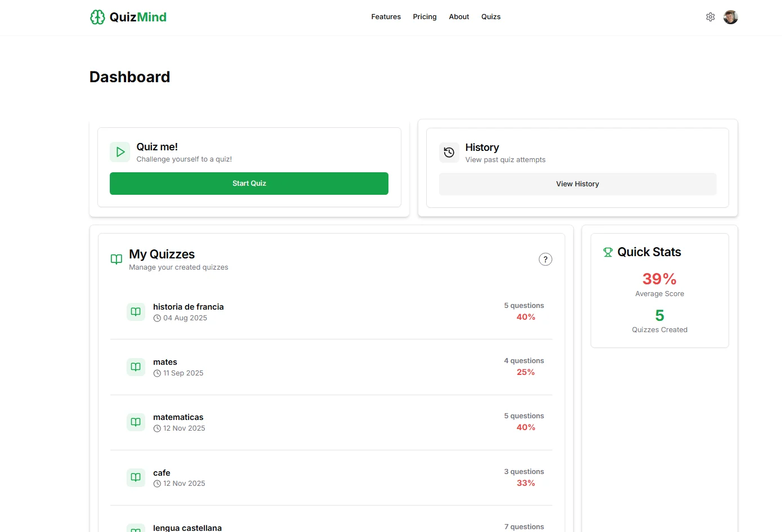Click the 39% average score value

click(659, 279)
